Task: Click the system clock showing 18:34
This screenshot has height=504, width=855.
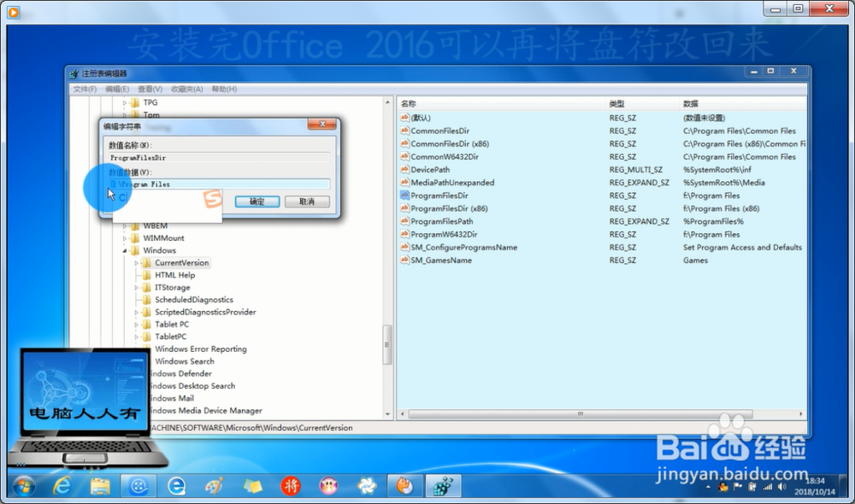Action: 815,481
